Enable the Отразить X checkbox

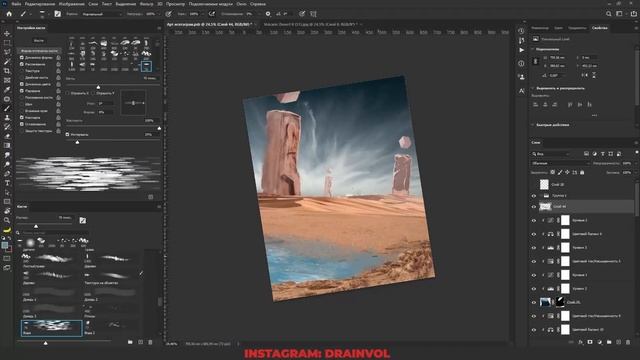click(68, 93)
